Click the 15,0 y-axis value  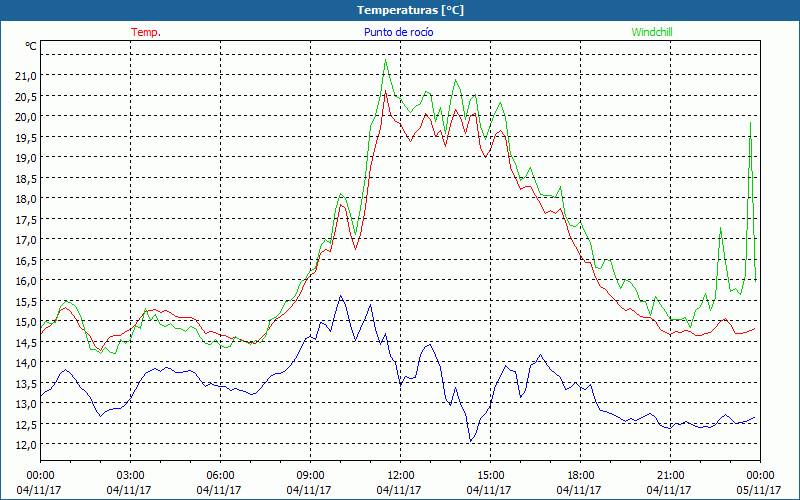(27, 321)
